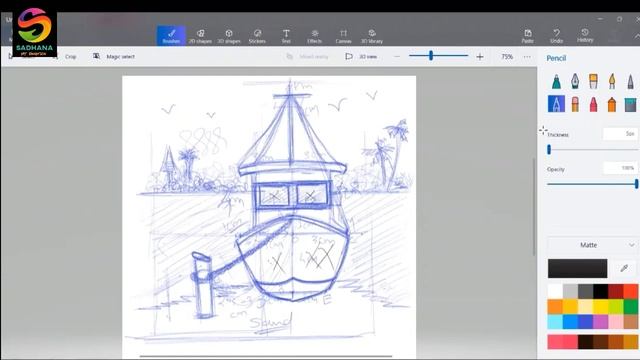Click the Mixed reality button
Screen dimensions: 640x360
308,56
